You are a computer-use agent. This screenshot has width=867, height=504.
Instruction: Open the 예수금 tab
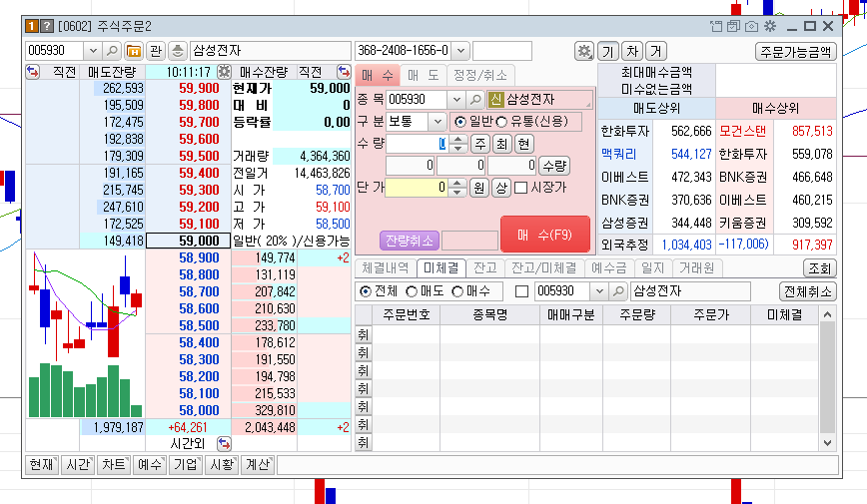[x=608, y=268]
